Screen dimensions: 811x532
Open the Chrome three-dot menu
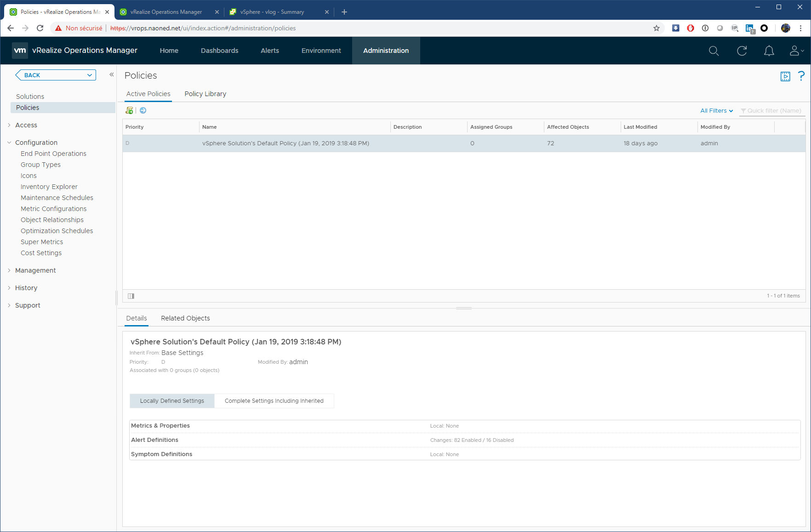pos(800,28)
